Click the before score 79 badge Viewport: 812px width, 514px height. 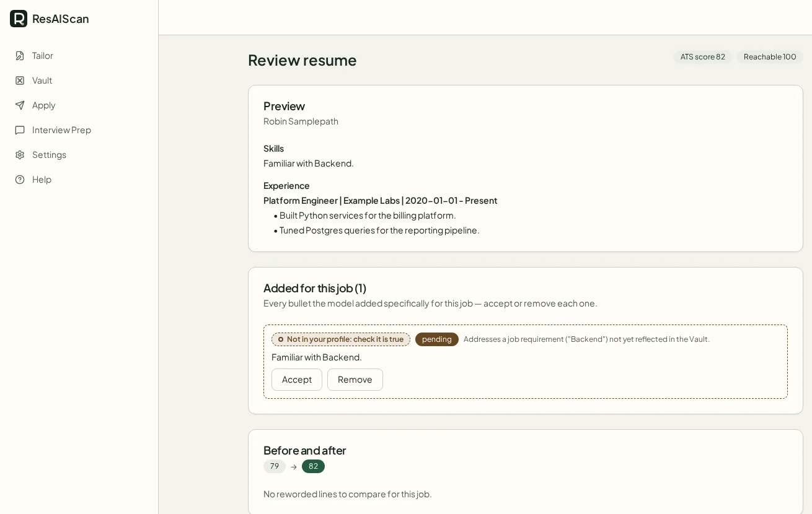(x=275, y=466)
